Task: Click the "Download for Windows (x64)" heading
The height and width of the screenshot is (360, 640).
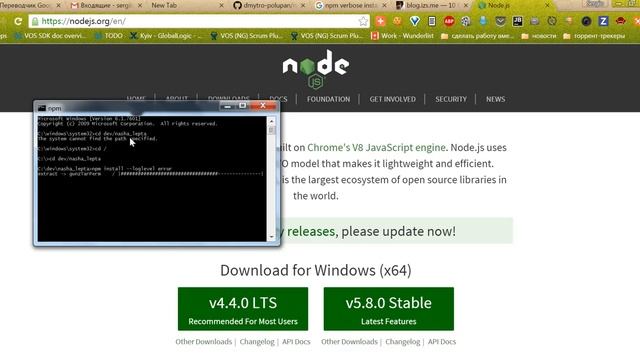Action: (316, 270)
